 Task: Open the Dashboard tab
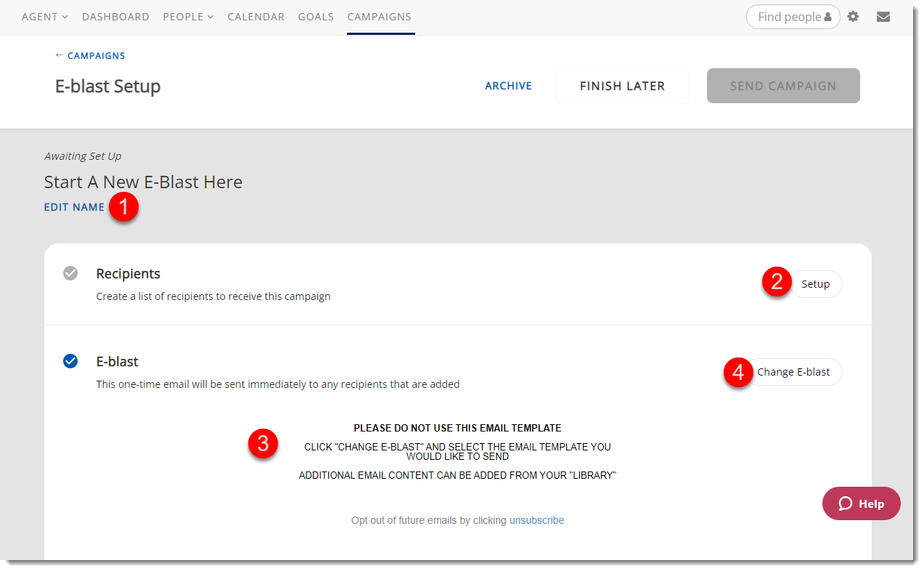tap(115, 17)
